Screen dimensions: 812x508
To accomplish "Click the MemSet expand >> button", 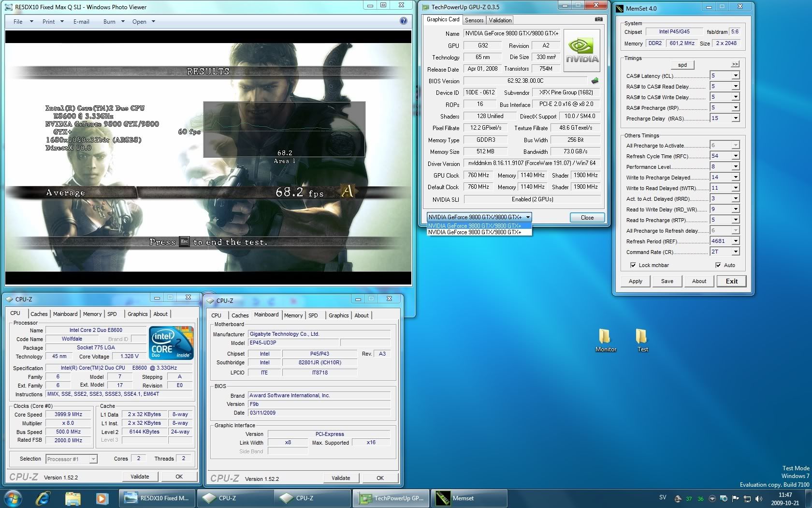I will 735,64.
